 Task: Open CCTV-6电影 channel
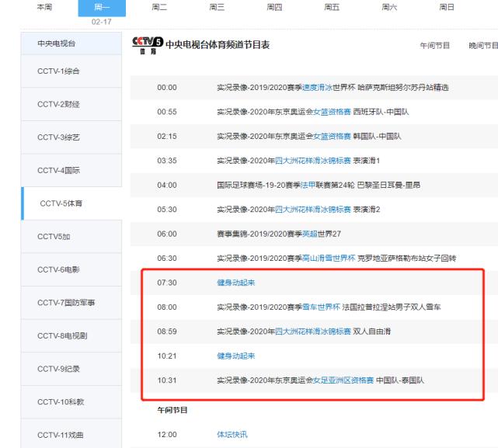click(71, 269)
